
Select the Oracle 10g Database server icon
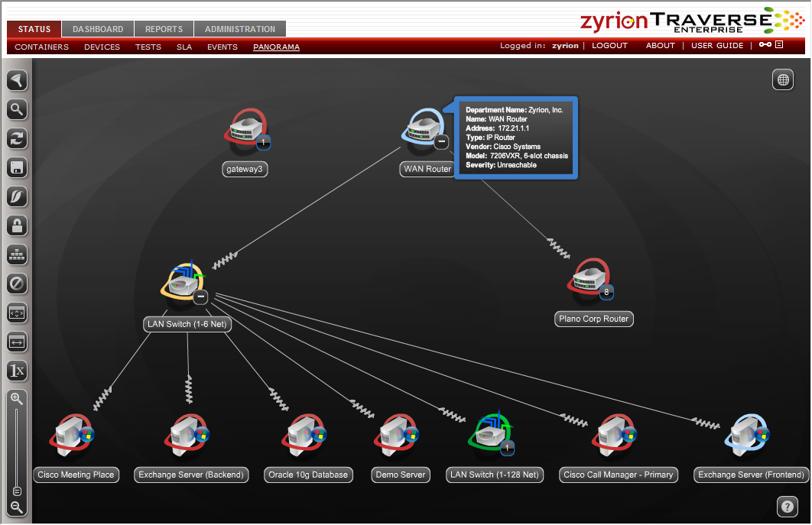(304, 435)
